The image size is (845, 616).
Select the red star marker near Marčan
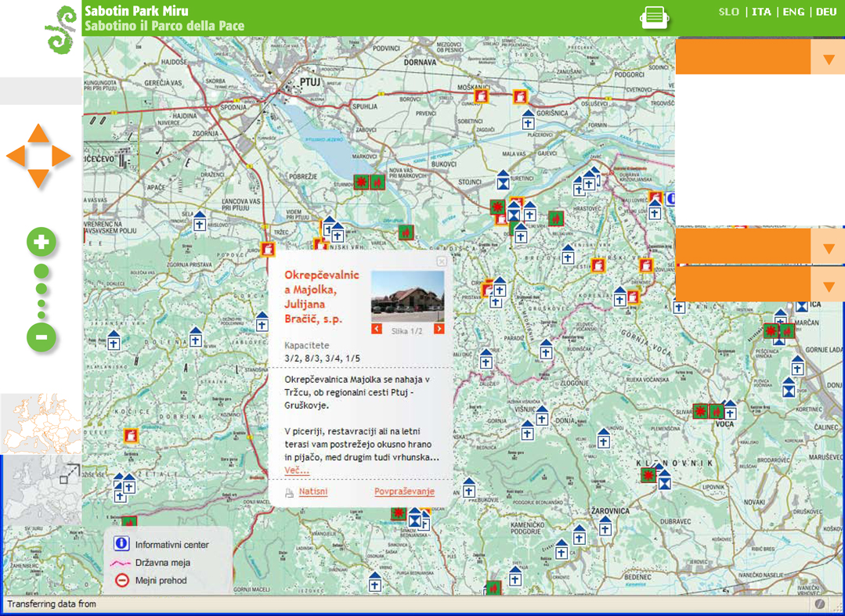coord(771,330)
